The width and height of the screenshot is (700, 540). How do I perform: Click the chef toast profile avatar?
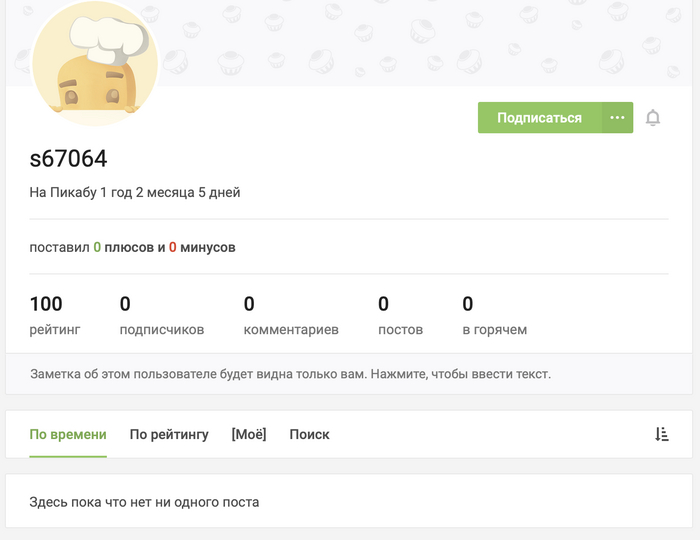coord(96,65)
